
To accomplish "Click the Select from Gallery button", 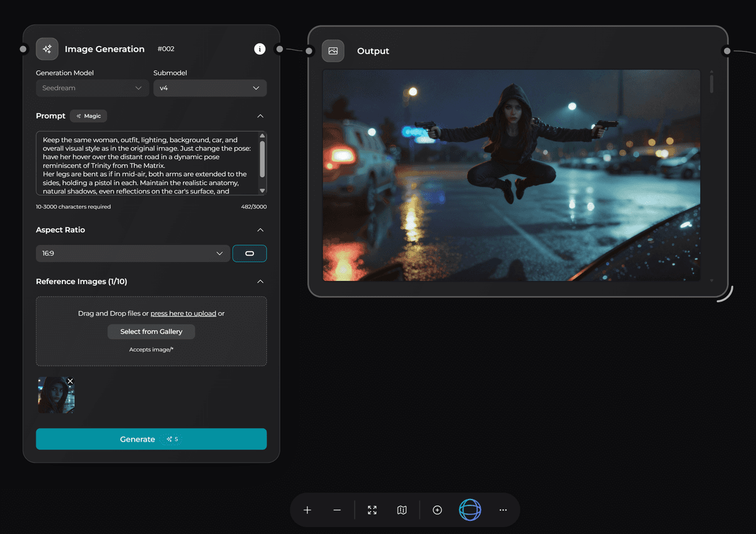I will [x=151, y=332].
